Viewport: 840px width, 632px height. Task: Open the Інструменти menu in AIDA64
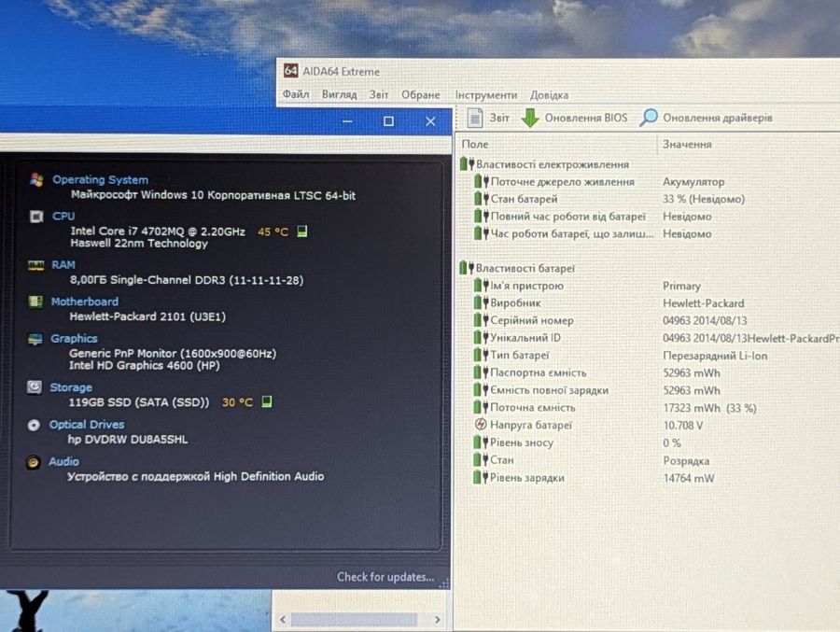point(486,95)
